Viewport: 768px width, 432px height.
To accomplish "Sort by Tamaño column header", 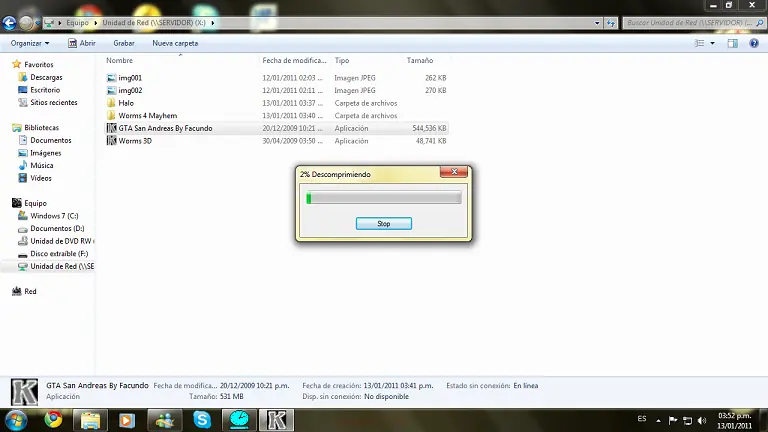I will tap(420, 60).
